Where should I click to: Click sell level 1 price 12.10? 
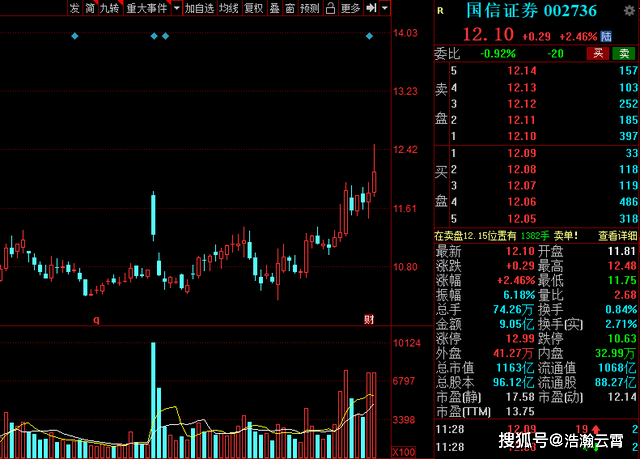click(522, 136)
